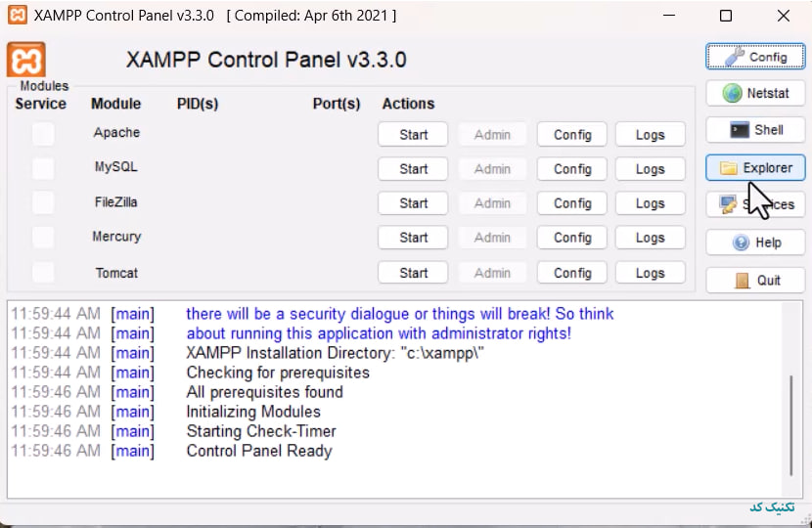Start the Tomcat module

coord(413,273)
